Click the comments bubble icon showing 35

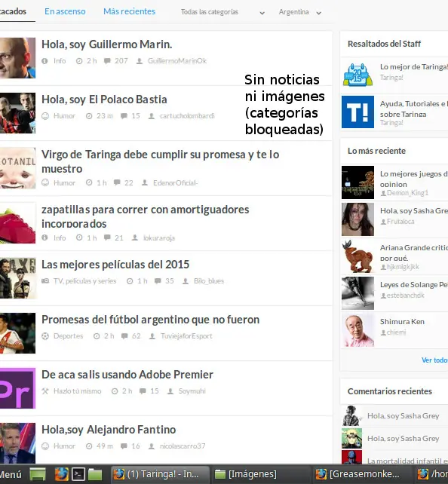(158, 281)
